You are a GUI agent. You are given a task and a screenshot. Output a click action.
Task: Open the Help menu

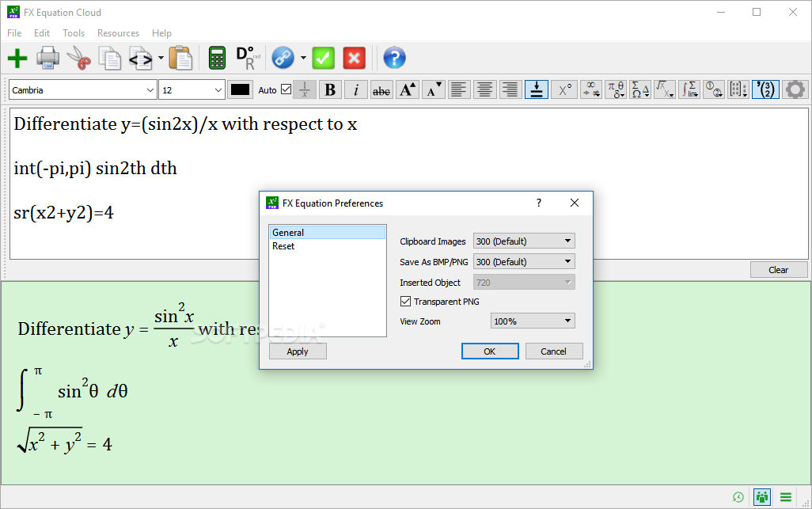161,33
